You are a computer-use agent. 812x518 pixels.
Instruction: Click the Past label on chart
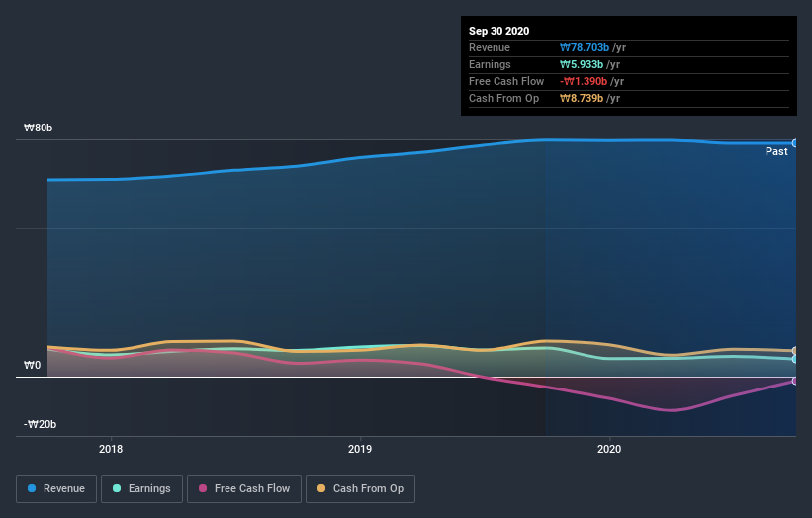click(776, 151)
